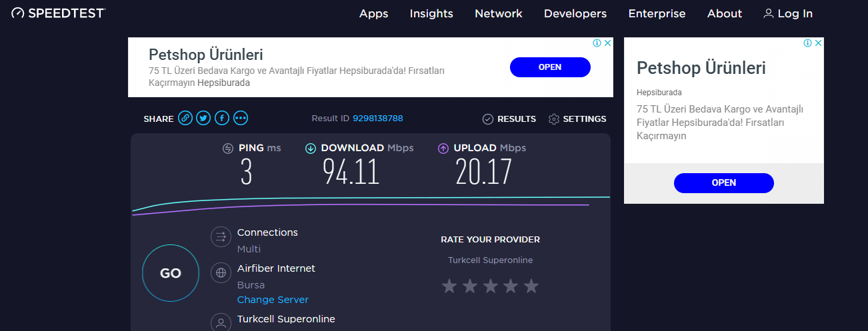Open the Developers menu
Viewport: 868px width, 331px height.
575,13
